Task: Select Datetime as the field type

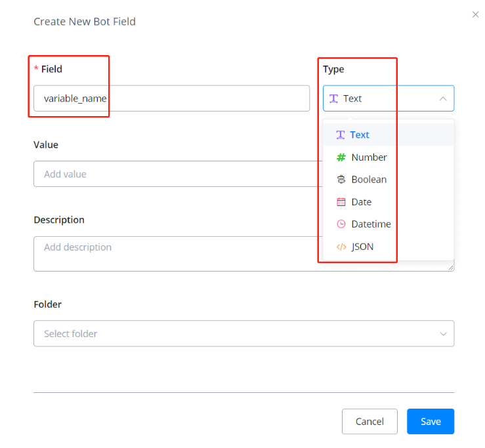Action: click(371, 224)
